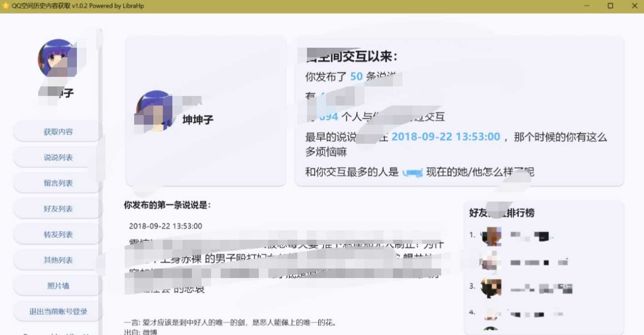This screenshot has height=335, width=644.
Task: Select the rank 4 friend entry
Action: click(521, 314)
